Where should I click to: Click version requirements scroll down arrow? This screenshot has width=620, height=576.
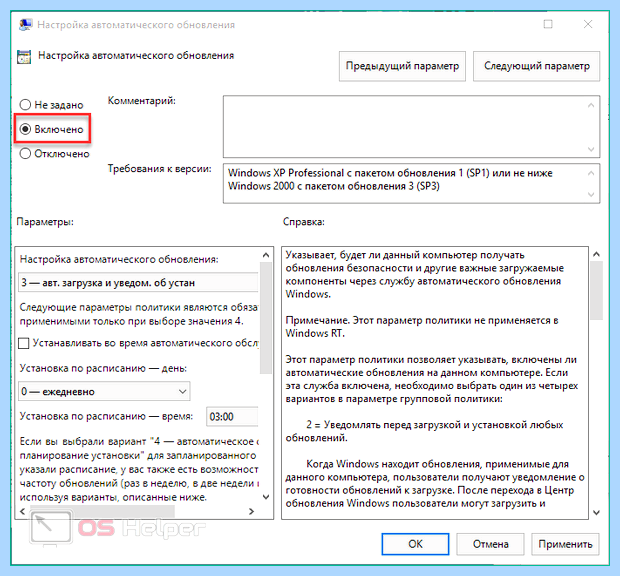[x=591, y=194]
